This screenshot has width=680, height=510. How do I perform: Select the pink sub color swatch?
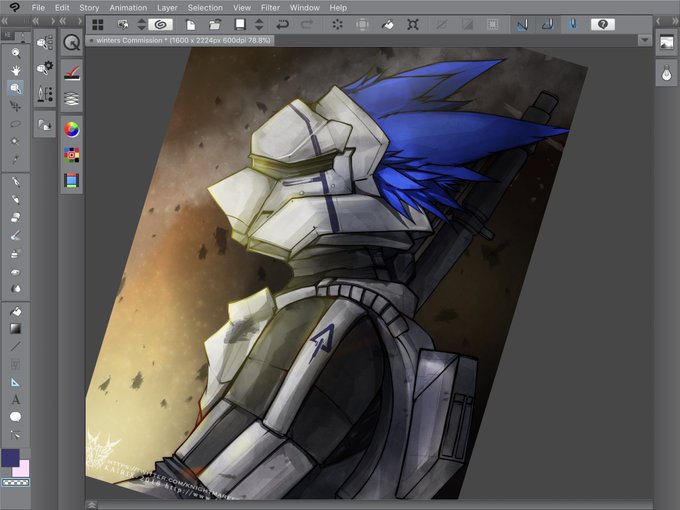[x=21, y=469]
